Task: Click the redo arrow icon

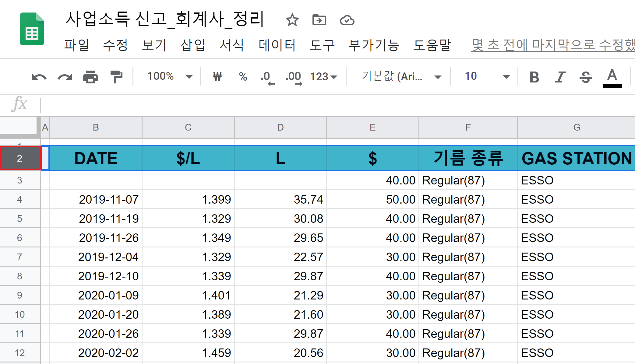Action: click(x=65, y=77)
